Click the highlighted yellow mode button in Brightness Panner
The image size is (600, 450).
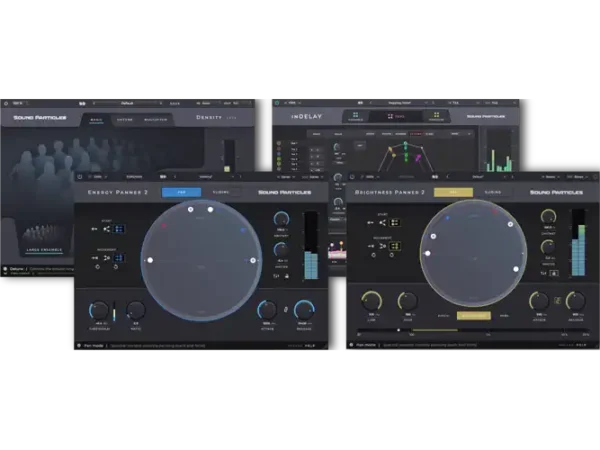point(474,316)
